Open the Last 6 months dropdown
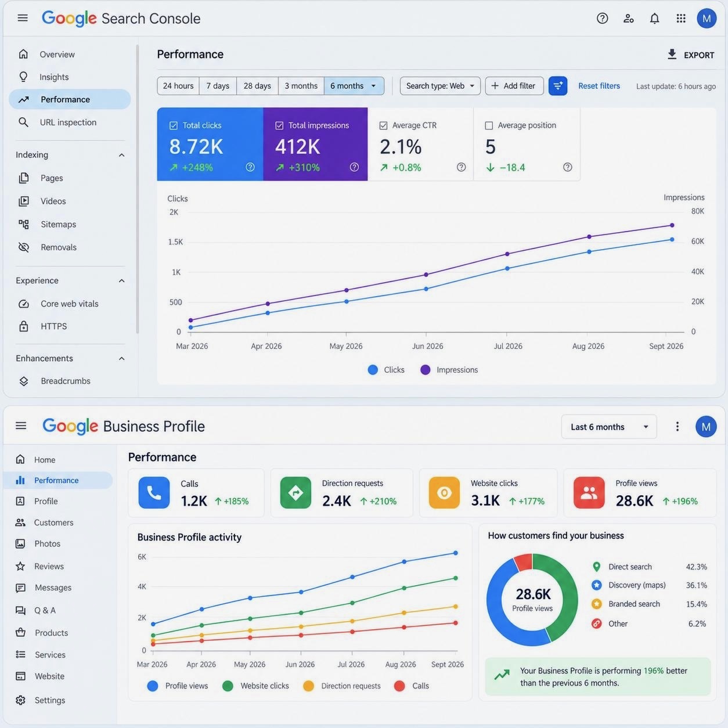This screenshot has height=728, width=728. click(609, 427)
